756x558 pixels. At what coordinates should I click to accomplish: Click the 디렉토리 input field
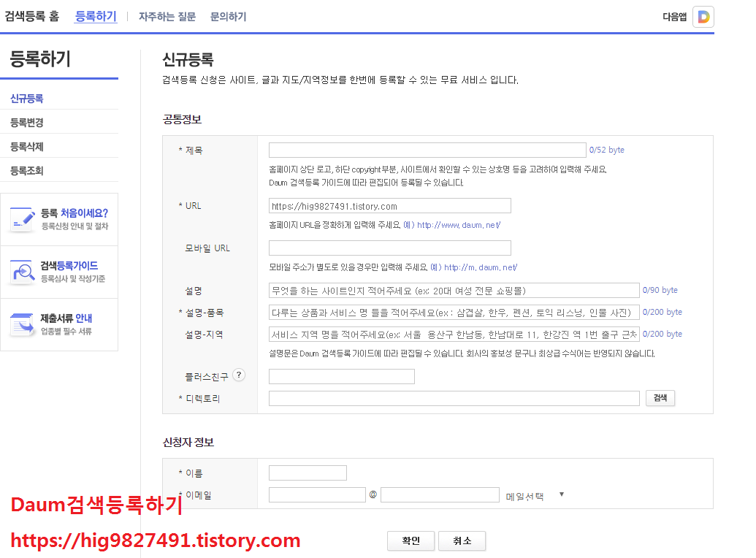coord(454,398)
